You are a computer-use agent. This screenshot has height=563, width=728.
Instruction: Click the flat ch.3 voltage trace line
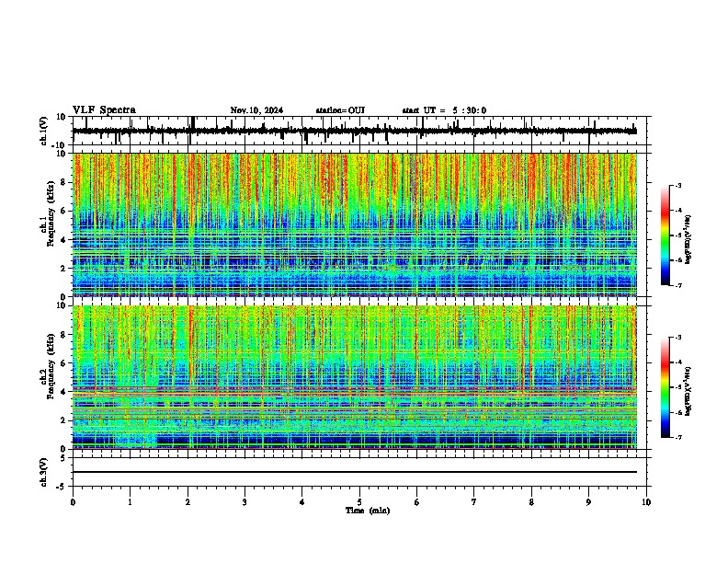354,472
